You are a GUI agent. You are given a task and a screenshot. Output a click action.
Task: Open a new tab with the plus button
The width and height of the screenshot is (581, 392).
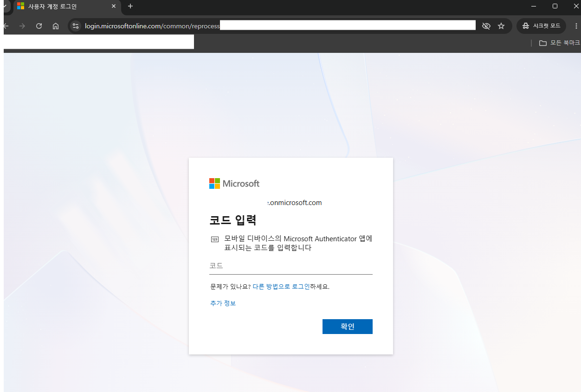coord(130,6)
